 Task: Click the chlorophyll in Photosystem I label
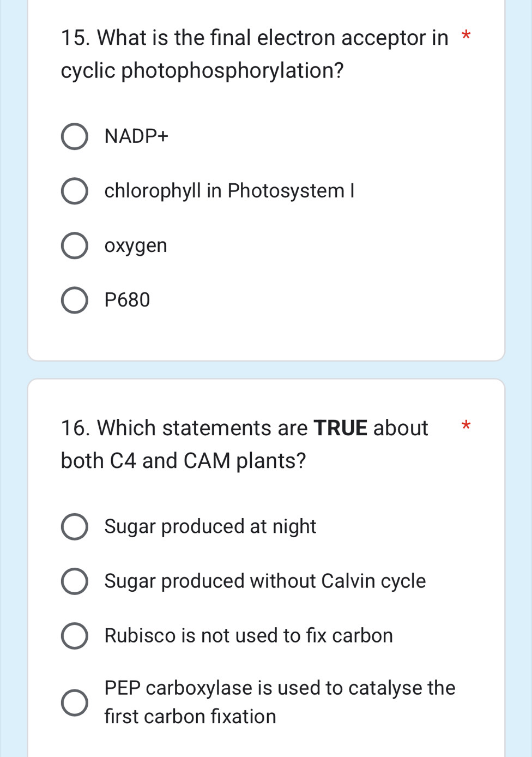[229, 191]
